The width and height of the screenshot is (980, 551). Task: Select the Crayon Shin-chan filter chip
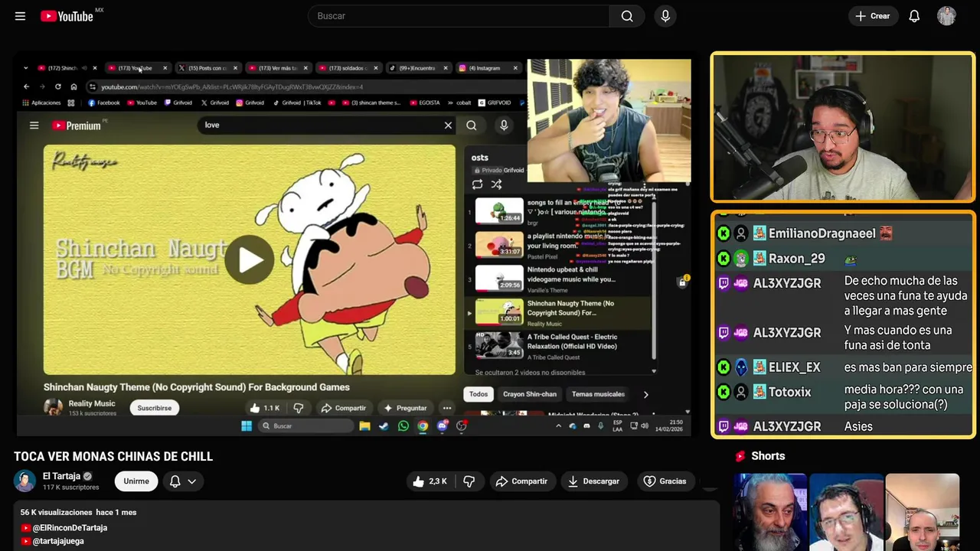pos(530,394)
